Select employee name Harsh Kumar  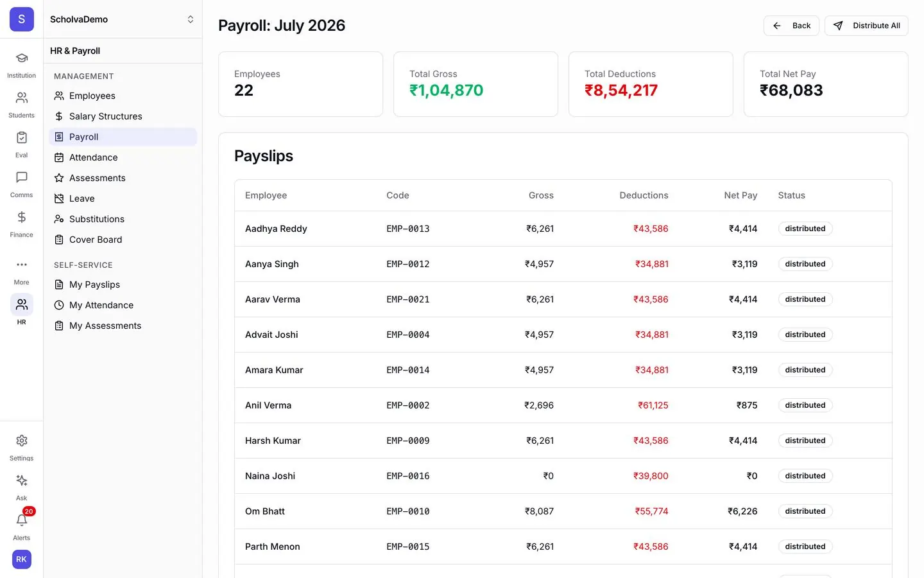pyautogui.click(x=273, y=441)
